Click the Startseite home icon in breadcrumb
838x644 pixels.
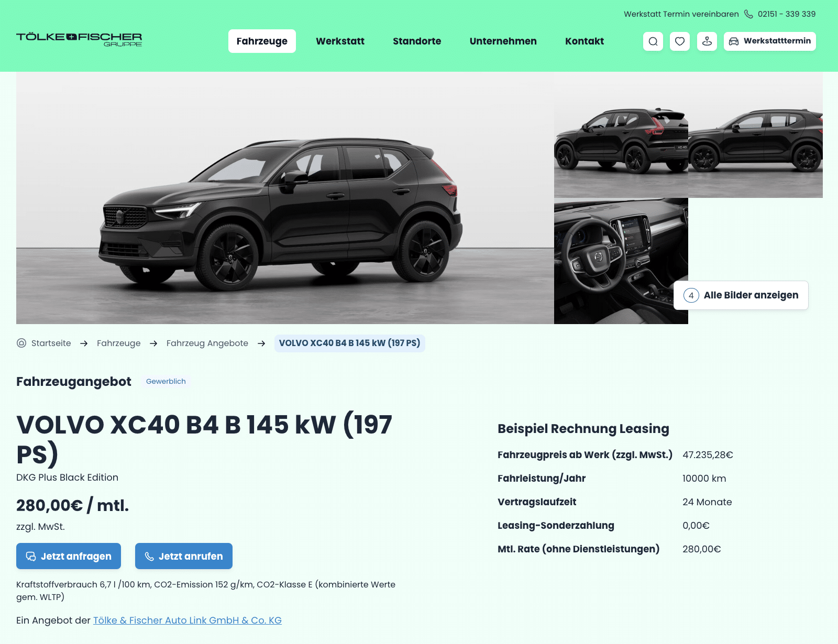(21, 343)
